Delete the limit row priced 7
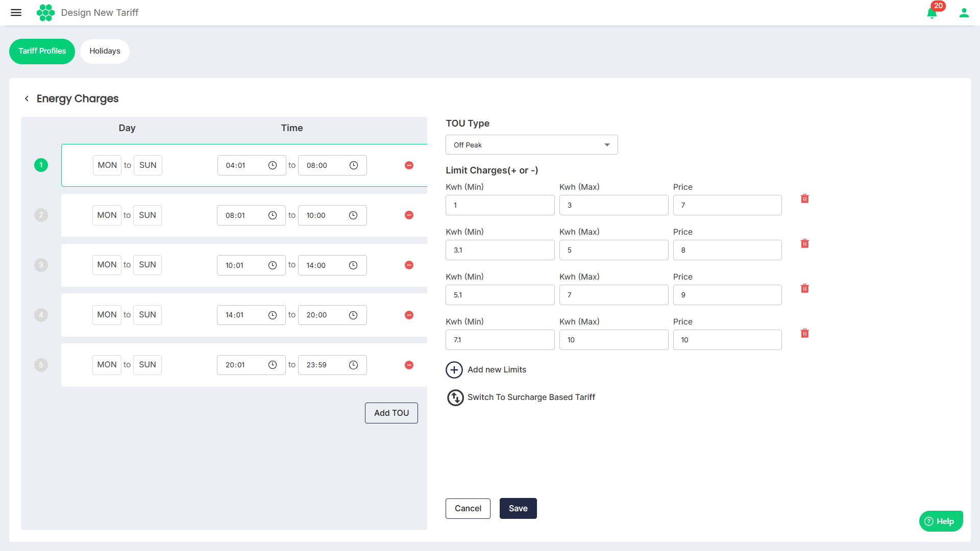 pos(804,198)
